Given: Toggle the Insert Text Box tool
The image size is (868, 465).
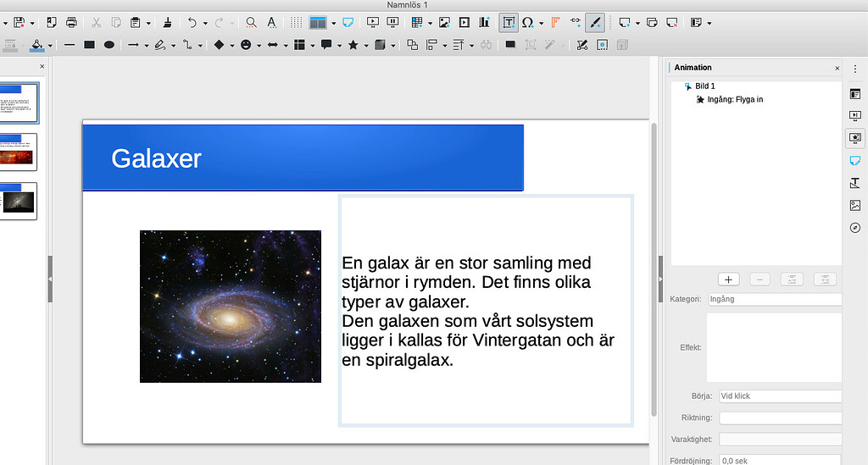Looking at the screenshot, I should pos(509,23).
